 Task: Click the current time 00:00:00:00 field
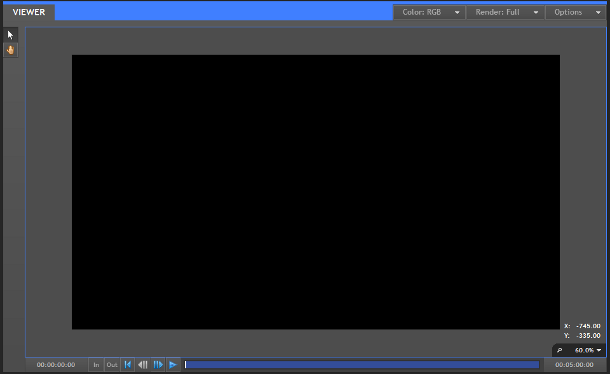(56, 365)
